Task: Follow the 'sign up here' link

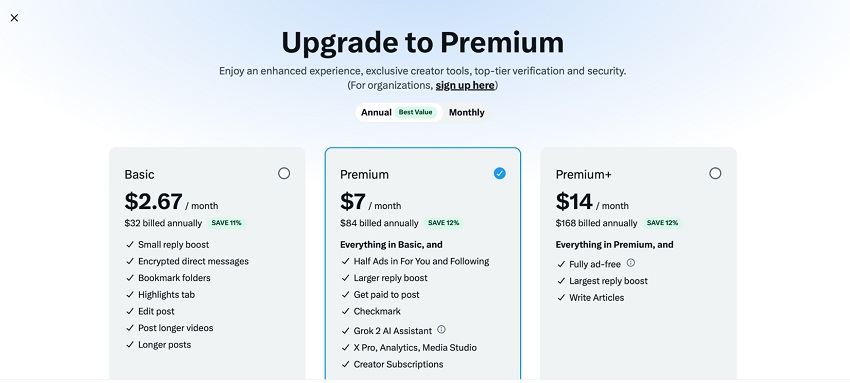Action: (x=465, y=85)
